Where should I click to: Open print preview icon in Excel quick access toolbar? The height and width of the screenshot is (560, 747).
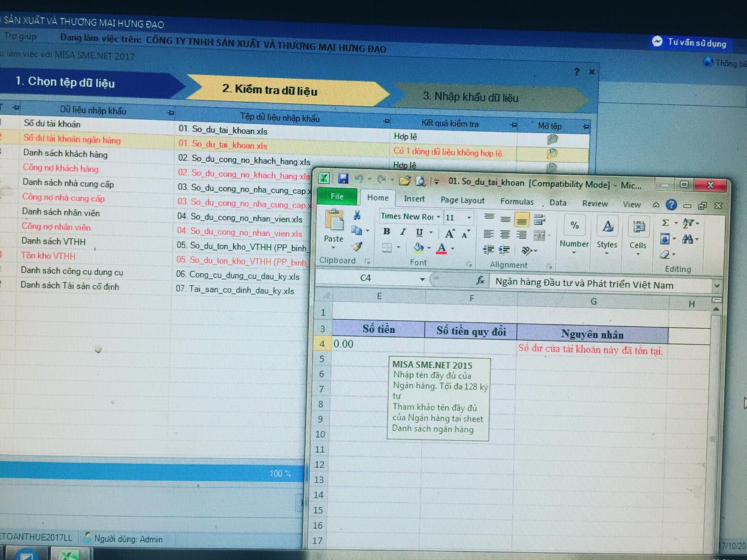(x=420, y=181)
